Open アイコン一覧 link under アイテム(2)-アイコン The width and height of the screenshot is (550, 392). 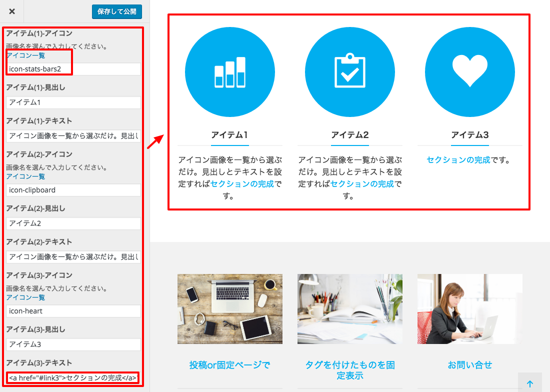coord(25,176)
